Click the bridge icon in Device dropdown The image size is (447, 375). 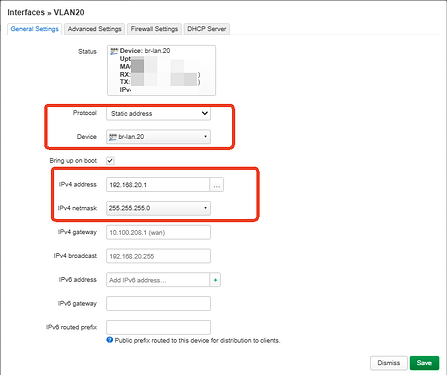pos(113,137)
